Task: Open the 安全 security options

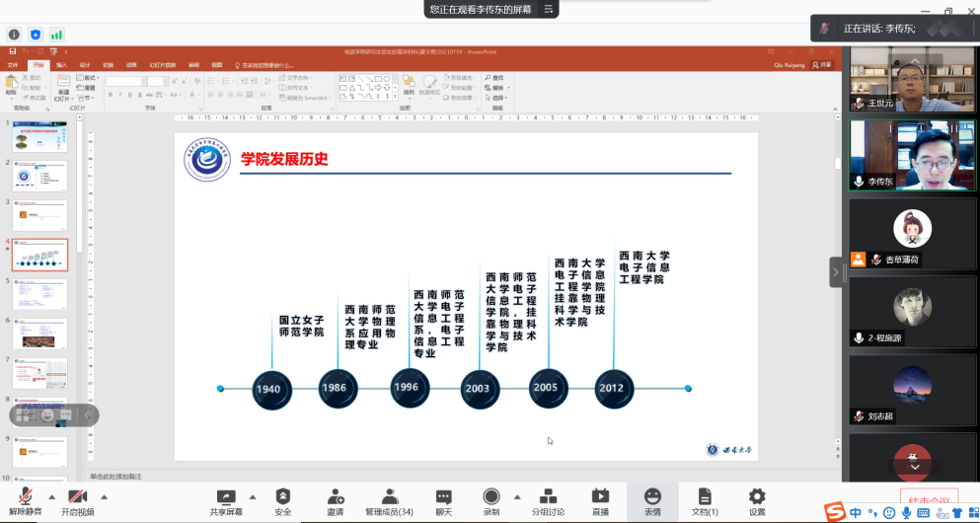Action: pos(283,501)
